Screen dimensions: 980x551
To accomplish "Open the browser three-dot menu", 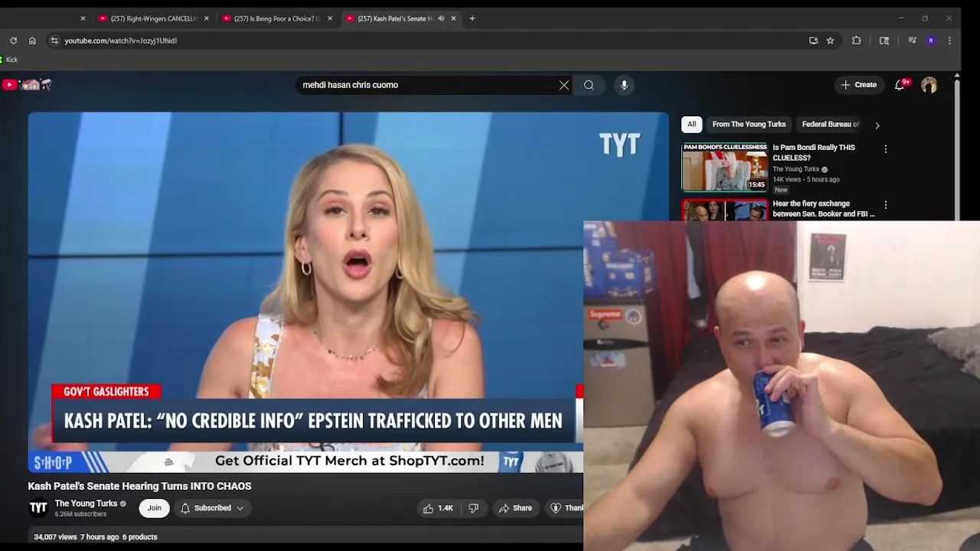I will click(949, 41).
